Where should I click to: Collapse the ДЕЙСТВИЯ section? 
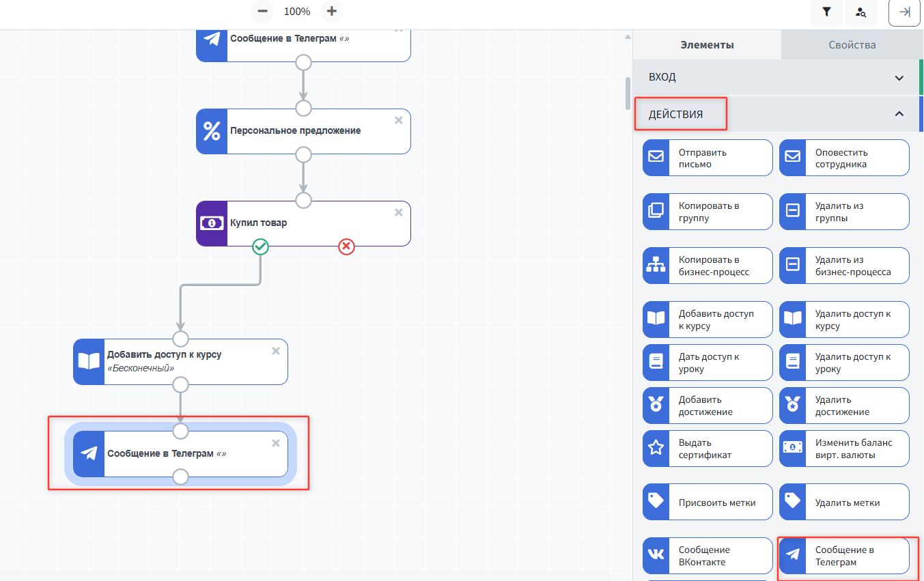[x=899, y=114]
